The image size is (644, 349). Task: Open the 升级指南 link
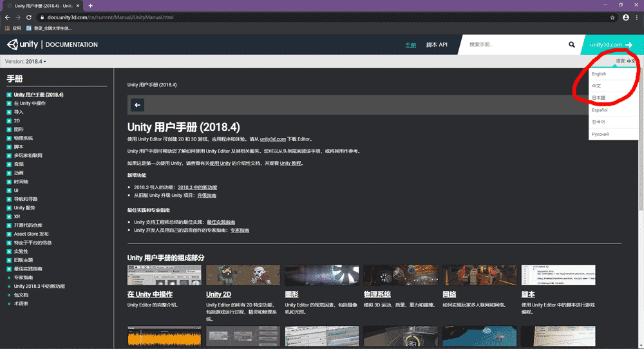[x=207, y=196]
